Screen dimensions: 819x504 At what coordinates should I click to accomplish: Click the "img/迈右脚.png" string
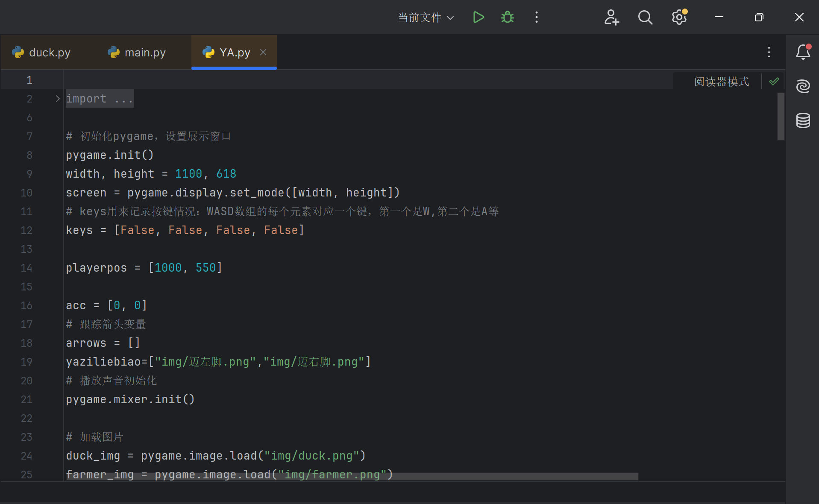coord(314,362)
